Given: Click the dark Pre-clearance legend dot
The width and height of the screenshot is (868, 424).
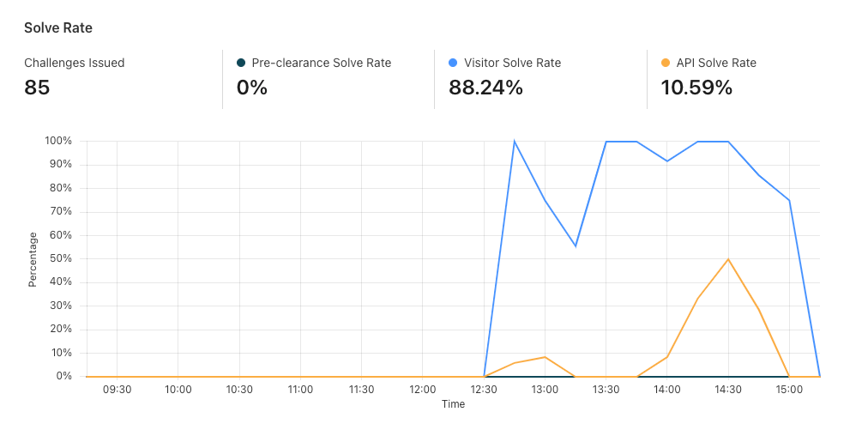Looking at the screenshot, I should coord(241,63).
